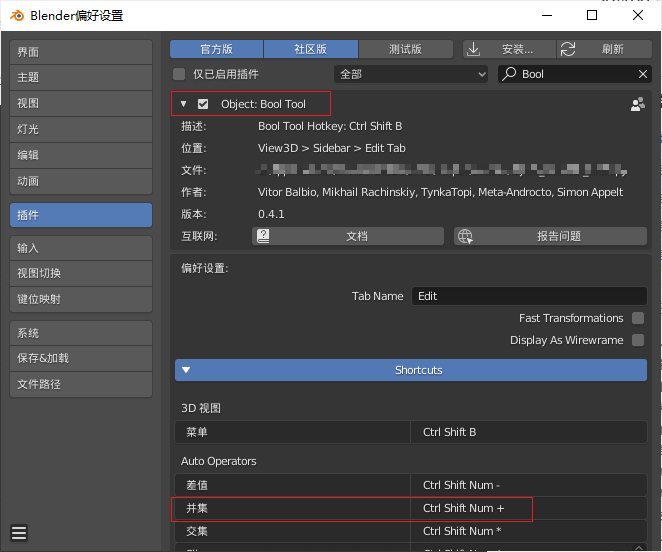
Task: Toggle Enabled Add-ons Only checkbox
Action: click(179, 74)
